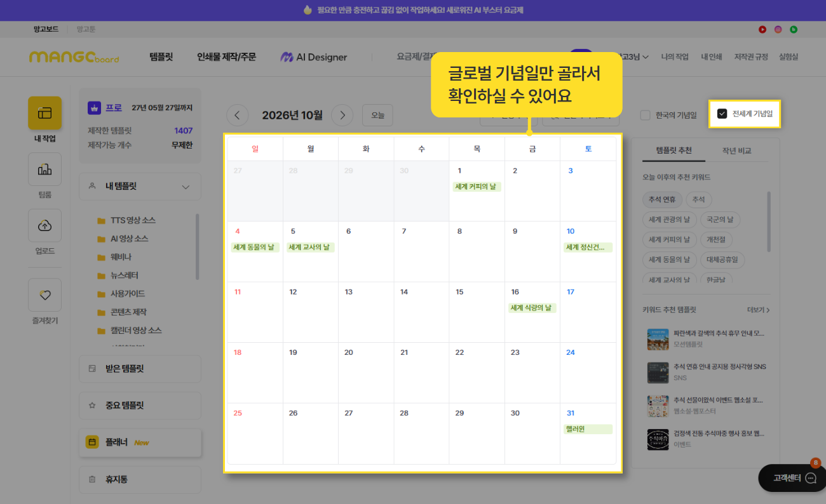Go to previous month arrow

point(238,115)
